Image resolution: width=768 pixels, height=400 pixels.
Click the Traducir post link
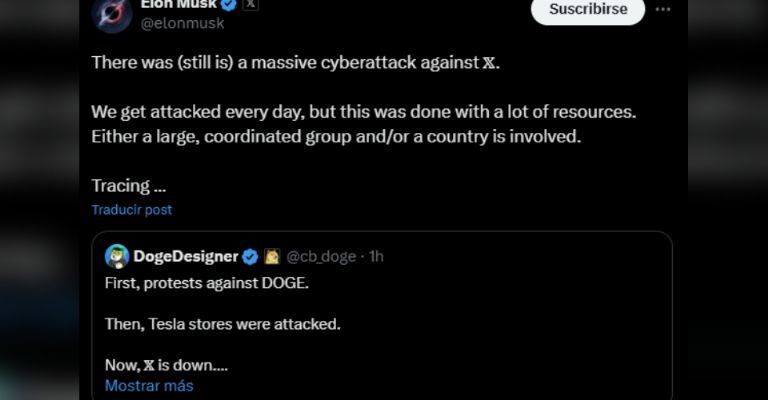(131, 210)
